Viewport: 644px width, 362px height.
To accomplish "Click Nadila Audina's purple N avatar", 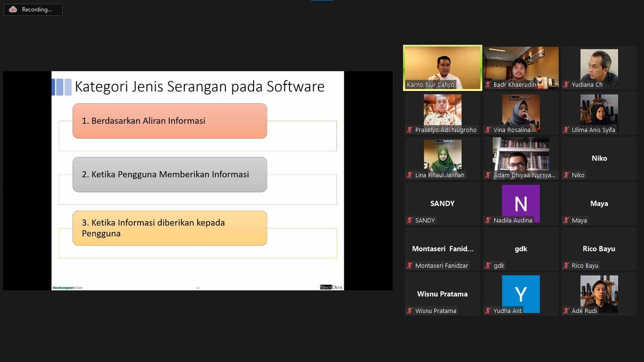I will tap(520, 203).
